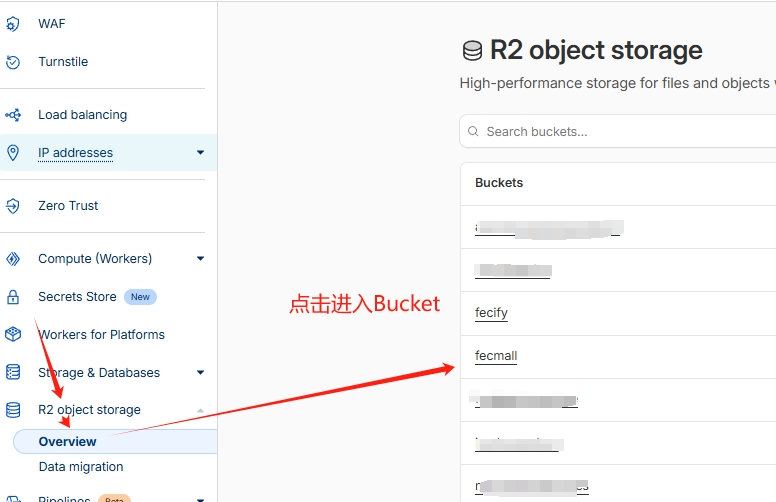
Task: Click the R2 object storage sidebar icon
Action: [x=13, y=410]
